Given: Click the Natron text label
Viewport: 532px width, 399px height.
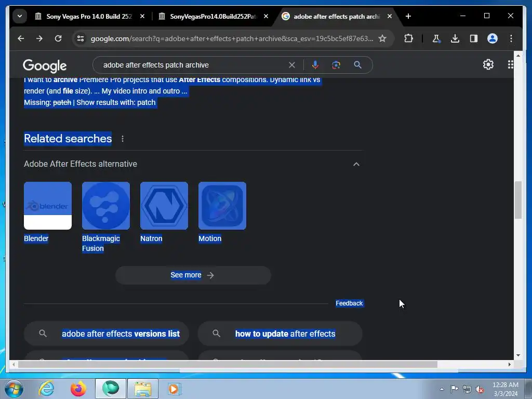Looking at the screenshot, I should pyautogui.click(x=151, y=238).
